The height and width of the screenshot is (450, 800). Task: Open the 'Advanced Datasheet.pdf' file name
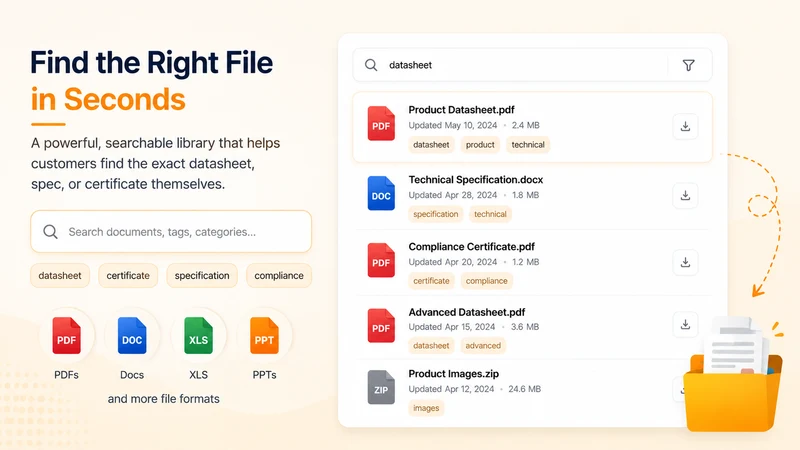tap(467, 312)
